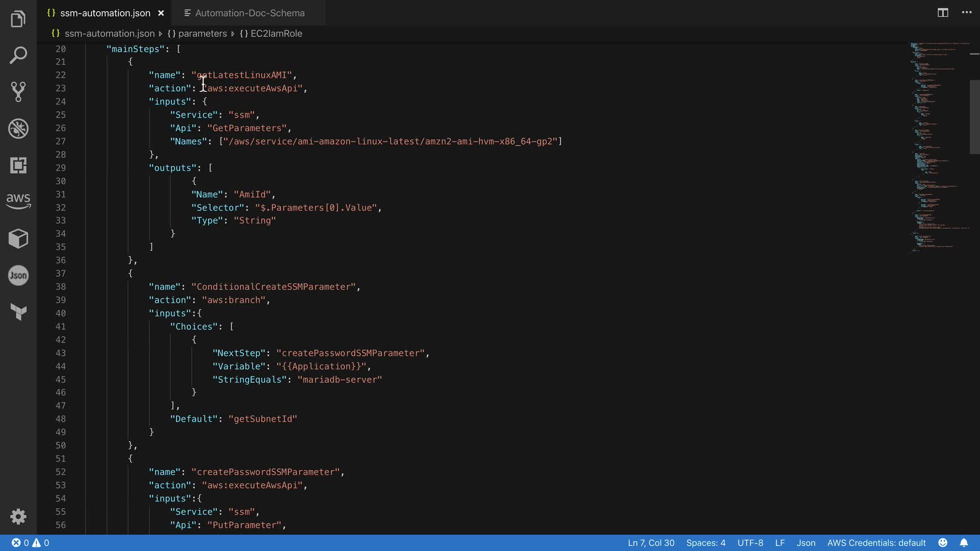Click AWS Credentials: default status item
This screenshot has height=551, width=980.
[876, 543]
